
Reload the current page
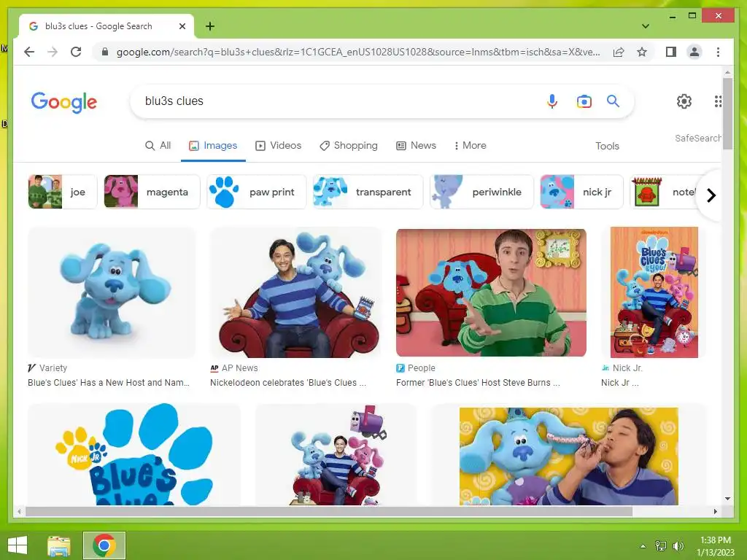click(76, 52)
